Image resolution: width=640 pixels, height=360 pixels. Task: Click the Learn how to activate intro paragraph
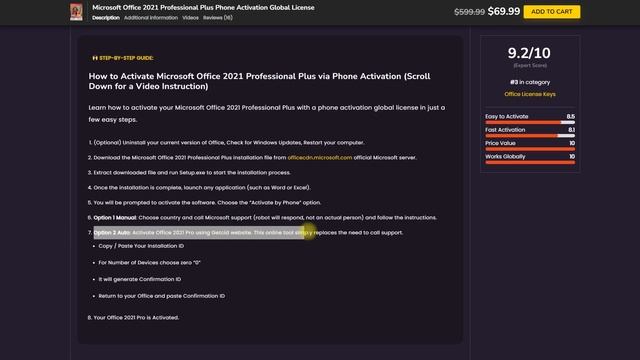(267, 113)
